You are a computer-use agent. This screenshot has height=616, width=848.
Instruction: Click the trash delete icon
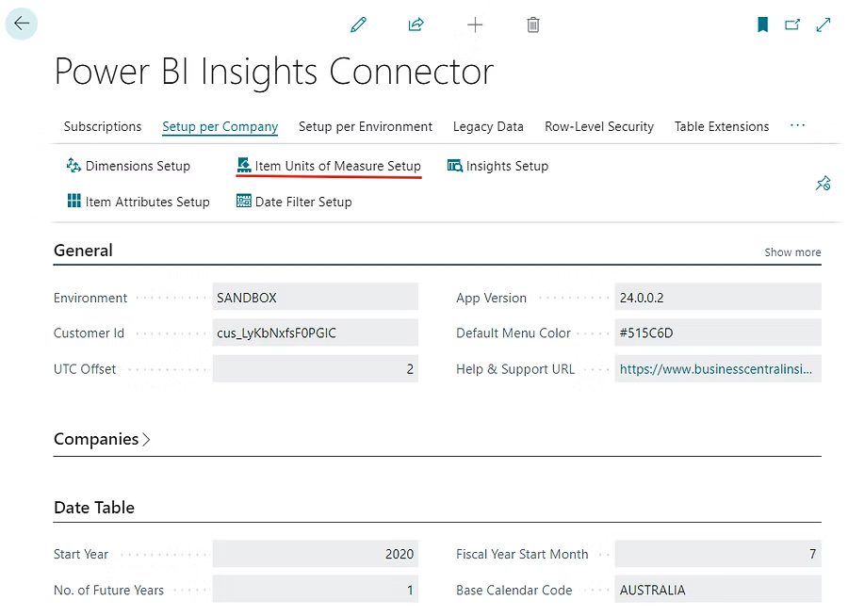click(x=533, y=25)
